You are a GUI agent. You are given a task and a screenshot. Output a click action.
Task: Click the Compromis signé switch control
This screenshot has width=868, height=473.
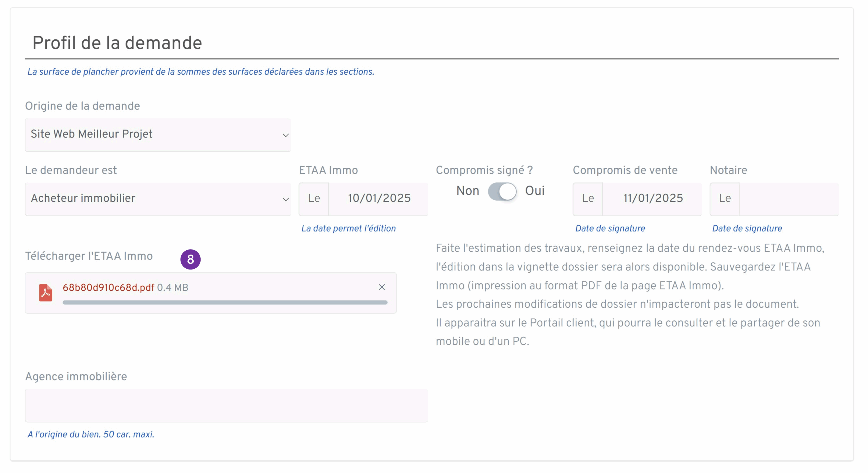click(x=503, y=191)
